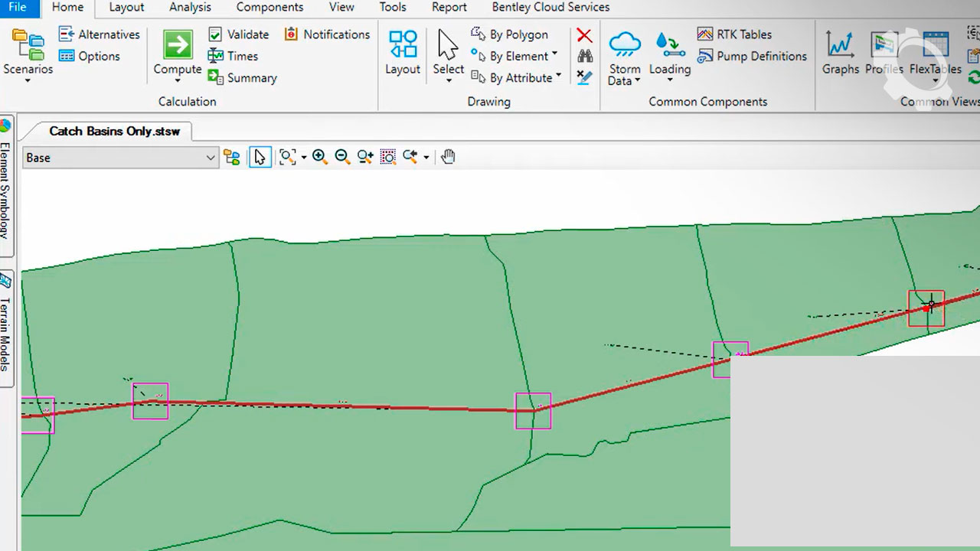Screen dimensions: 980x551
Task: Toggle the arrow Select tool in drawing toolbar
Action: tap(260, 157)
